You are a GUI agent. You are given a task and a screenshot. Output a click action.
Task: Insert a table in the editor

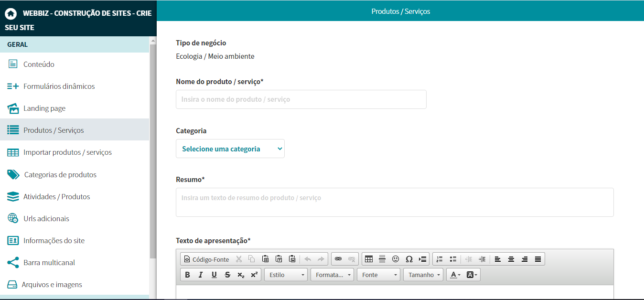(x=368, y=259)
